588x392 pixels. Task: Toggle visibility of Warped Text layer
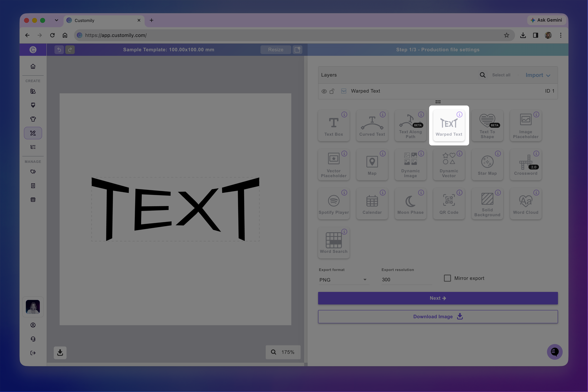[x=324, y=91]
